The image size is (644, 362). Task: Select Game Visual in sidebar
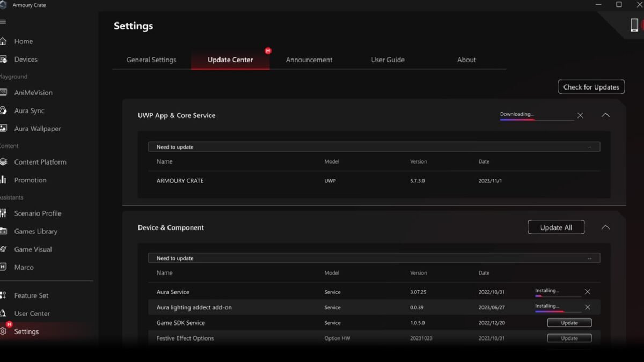tap(33, 249)
